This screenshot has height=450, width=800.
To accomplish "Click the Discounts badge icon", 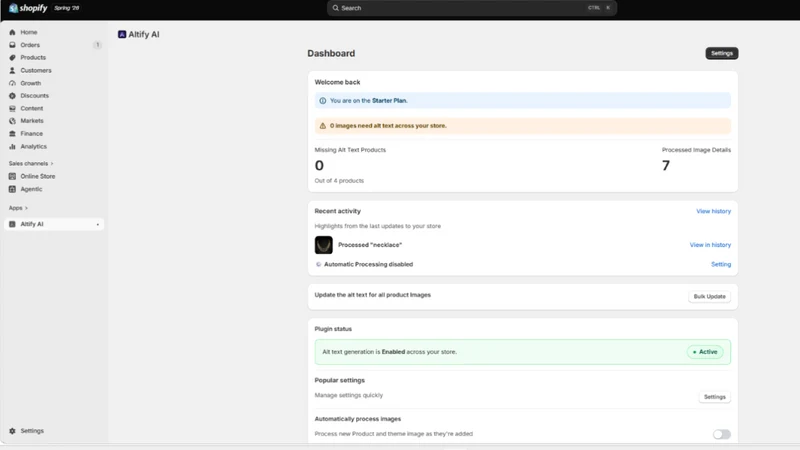I will click(12, 96).
